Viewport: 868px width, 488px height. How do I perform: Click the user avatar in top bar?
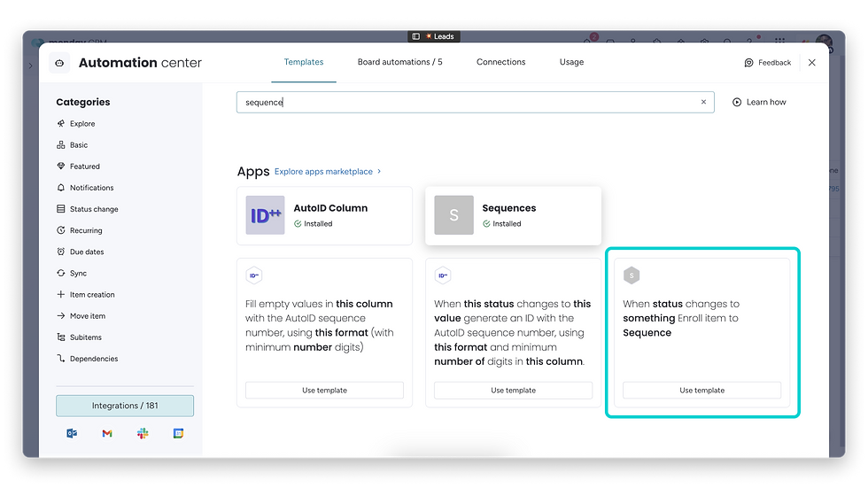point(824,41)
